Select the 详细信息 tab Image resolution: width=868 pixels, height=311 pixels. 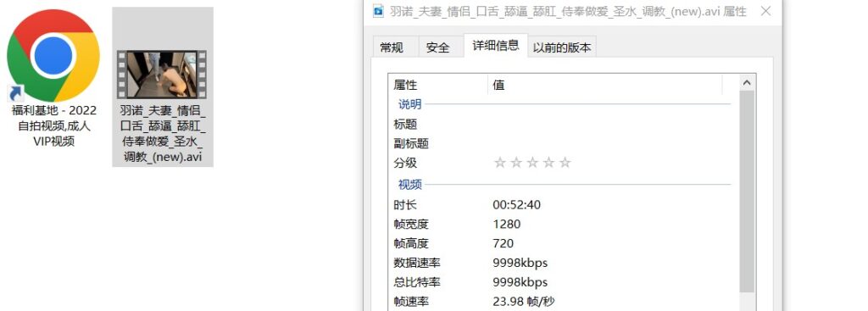(495, 46)
